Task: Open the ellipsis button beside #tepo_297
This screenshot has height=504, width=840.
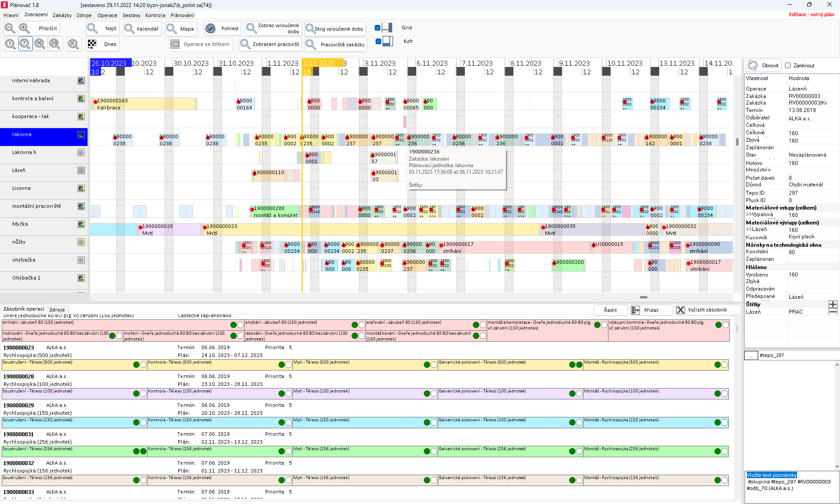Action: click(751, 356)
